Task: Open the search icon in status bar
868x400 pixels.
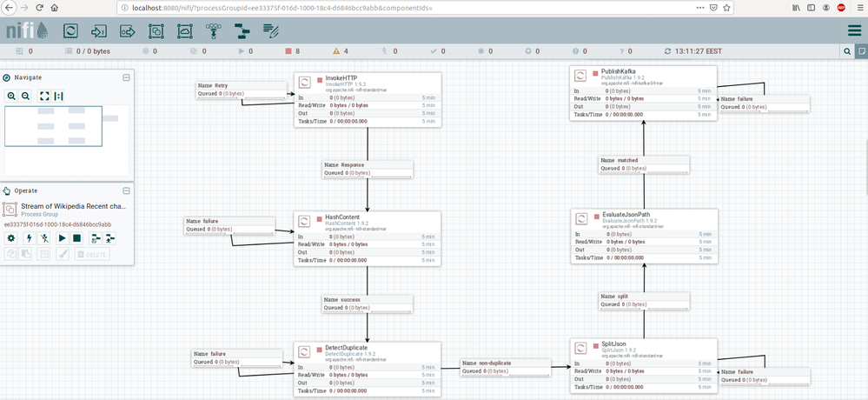Action: pyautogui.click(x=847, y=51)
